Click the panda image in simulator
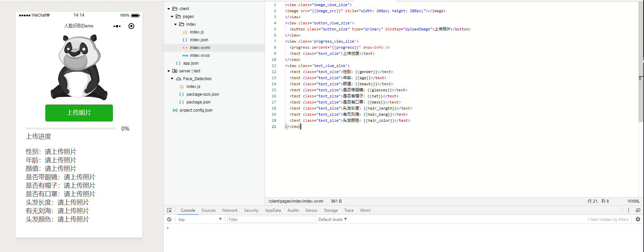This screenshot has width=644, height=252. pos(79,67)
